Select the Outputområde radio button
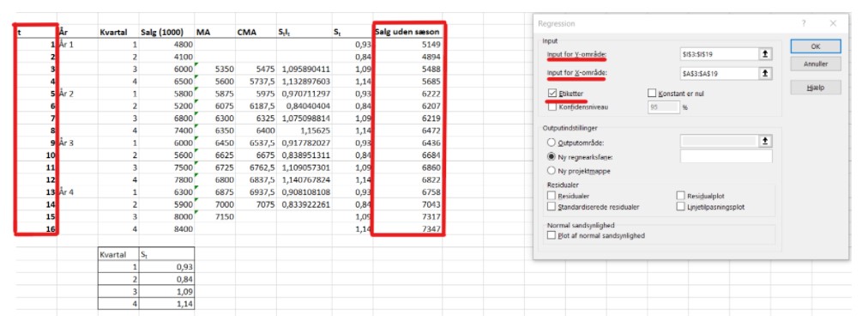 (552, 142)
